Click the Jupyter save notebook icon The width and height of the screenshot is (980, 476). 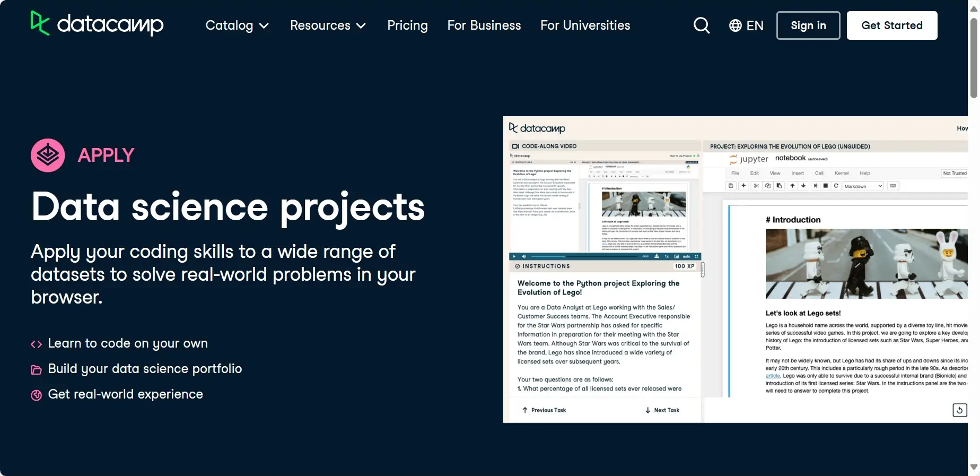pos(731,186)
